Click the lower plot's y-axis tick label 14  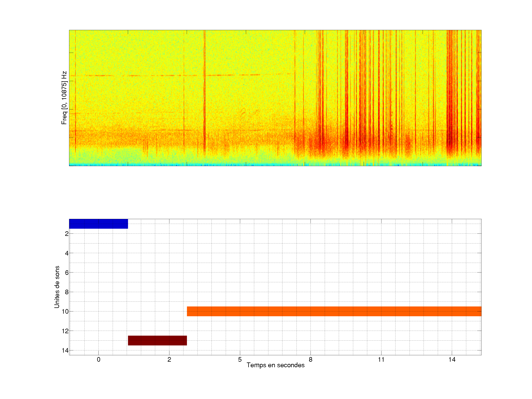tap(65, 350)
